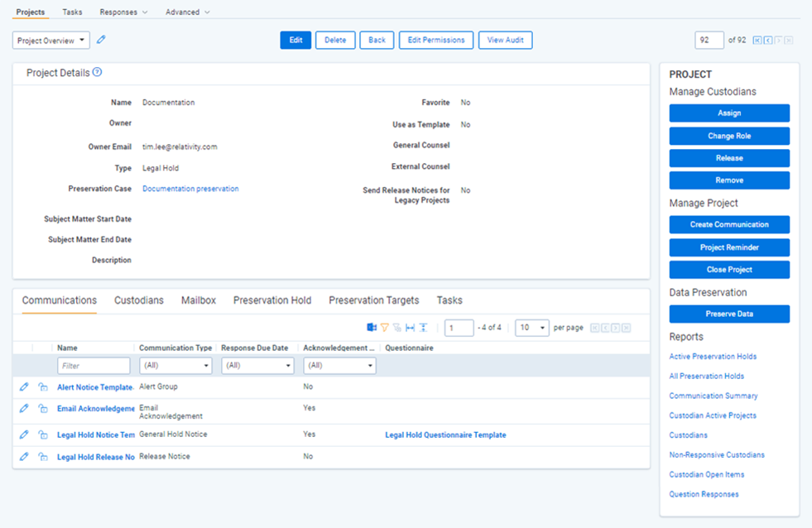812x528 pixels.
Task: Edit the Legal Hold Notice Template pencil
Action: click(x=24, y=434)
